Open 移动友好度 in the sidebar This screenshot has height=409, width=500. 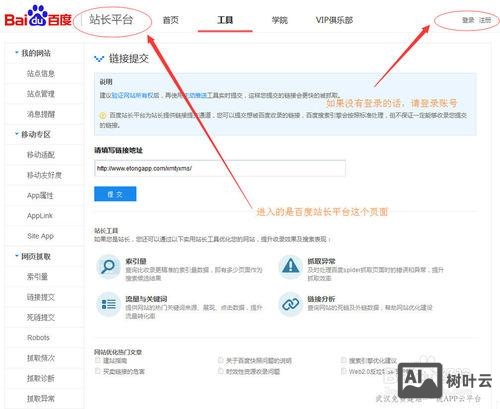tap(44, 175)
